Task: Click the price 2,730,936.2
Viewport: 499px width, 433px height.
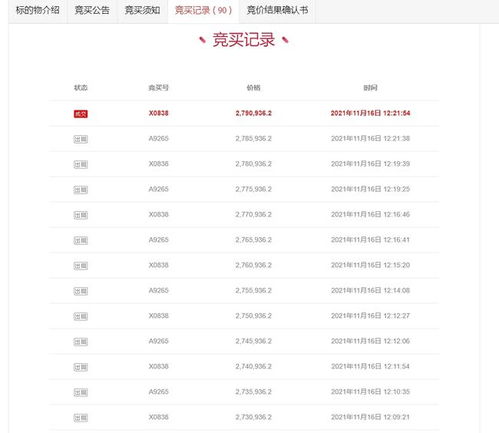Action: point(254,417)
